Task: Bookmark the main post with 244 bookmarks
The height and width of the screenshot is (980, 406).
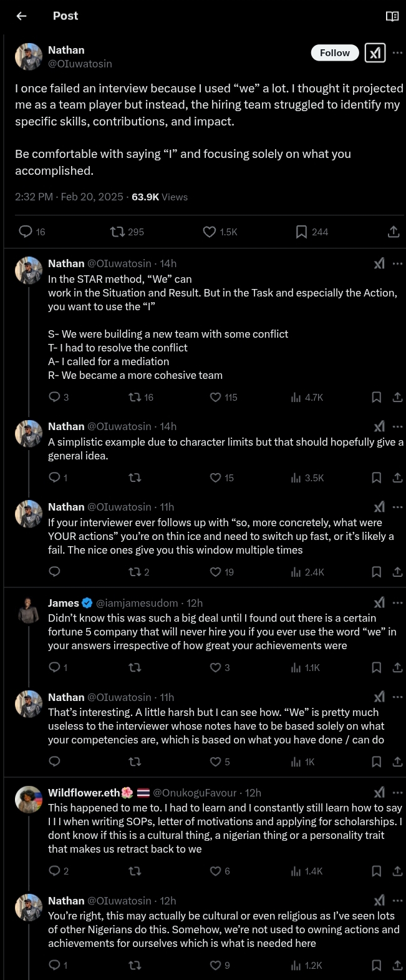Action: (301, 232)
